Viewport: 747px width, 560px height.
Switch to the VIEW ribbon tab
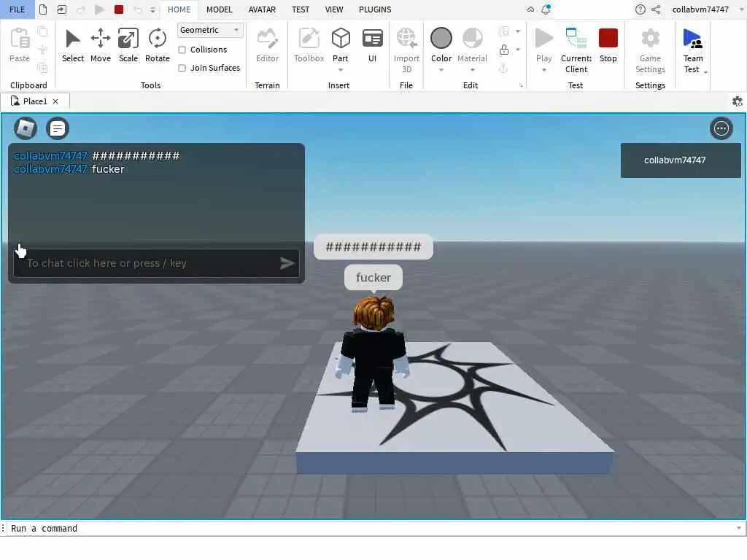[334, 9]
